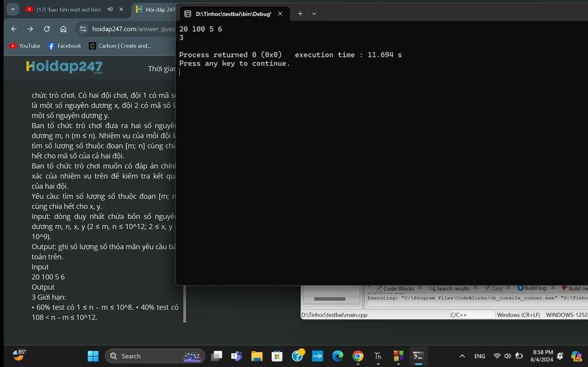Screen dimensions: 588x367
Task: Select the terminal tab D:\Tinhoc\testbai\bin\Debug
Action: click(x=233, y=14)
